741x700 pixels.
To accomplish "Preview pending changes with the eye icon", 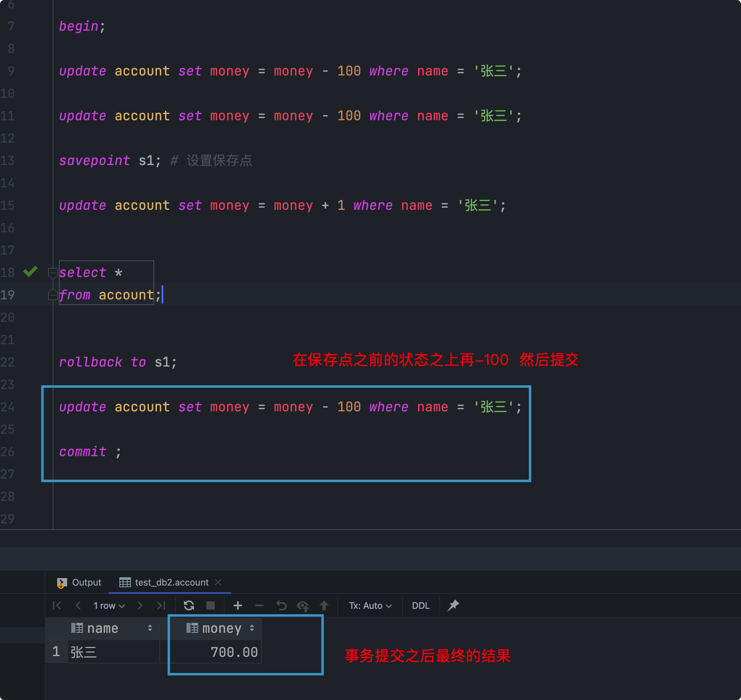I will (x=303, y=606).
